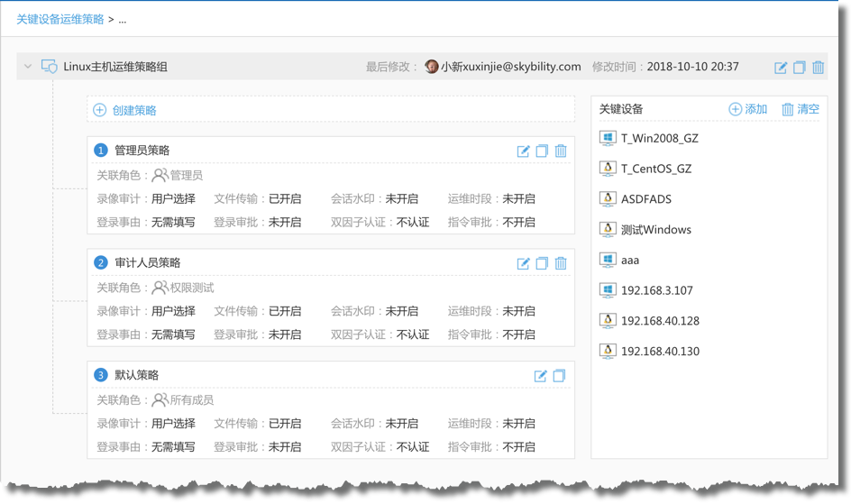The image size is (851, 504).
Task: Click the 小新 user avatar
Action: 432,67
